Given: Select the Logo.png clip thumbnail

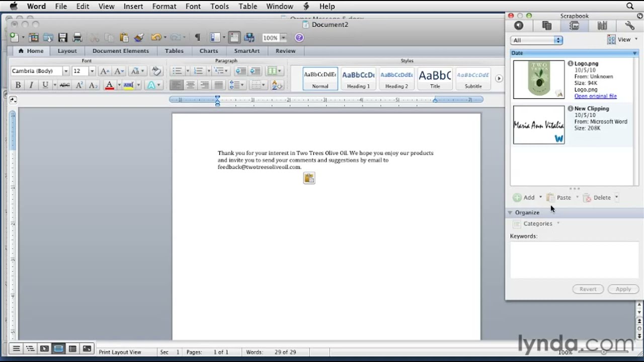Looking at the screenshot, I should click(539, 79).
